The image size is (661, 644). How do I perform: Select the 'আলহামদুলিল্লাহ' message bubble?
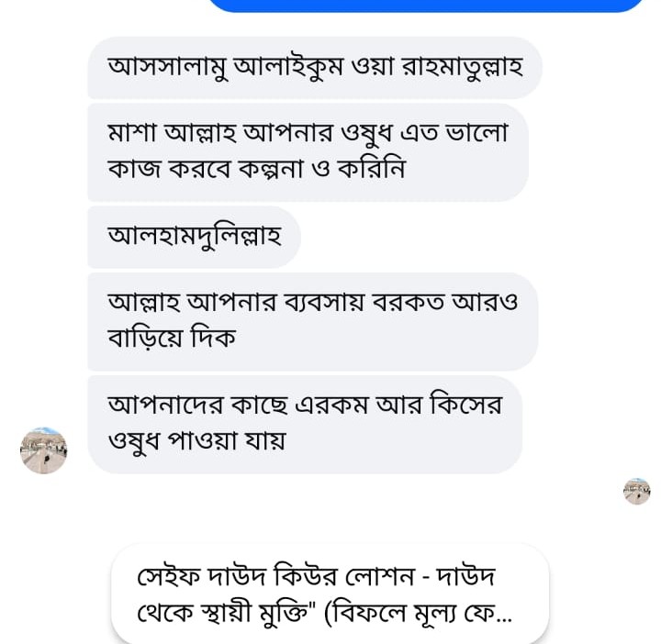[x=194, y=236]
